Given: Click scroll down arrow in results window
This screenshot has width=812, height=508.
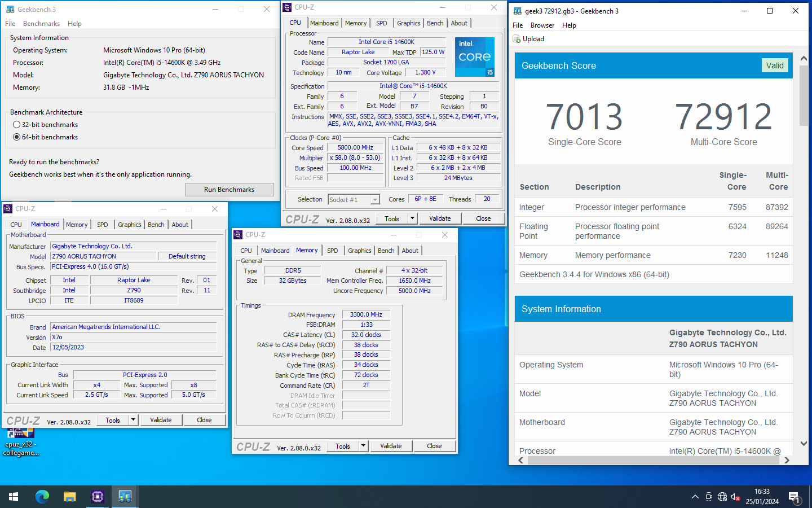Looking at the screenshot, I should [x=804, y=444].
